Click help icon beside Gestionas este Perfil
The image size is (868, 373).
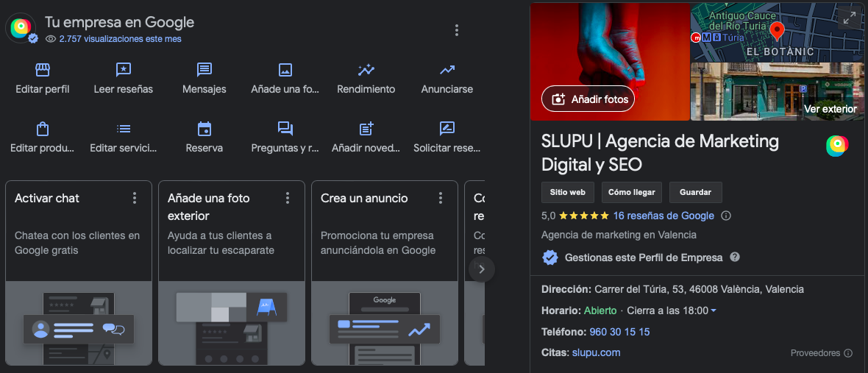pos(735,257)
